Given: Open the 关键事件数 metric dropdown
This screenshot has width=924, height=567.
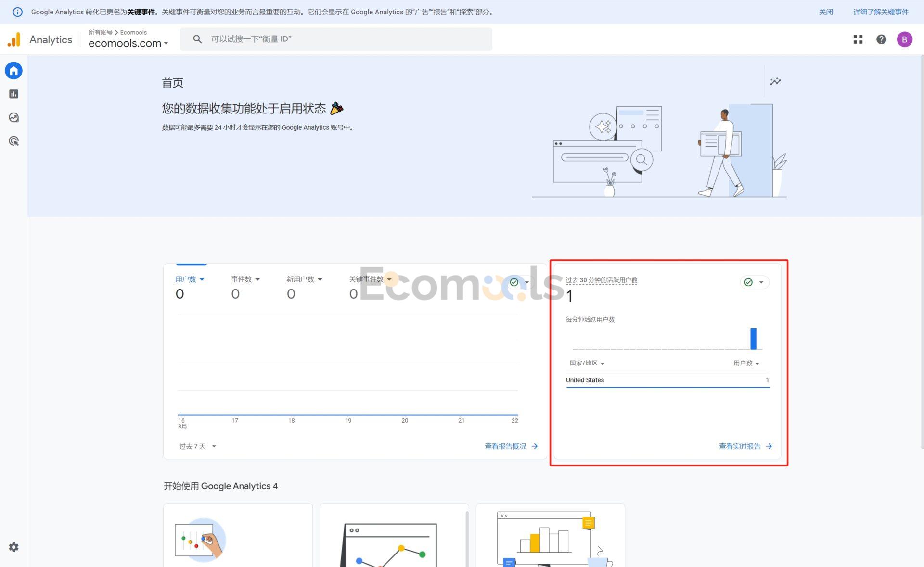Looking at the screenshot, I should click(370, 279).
